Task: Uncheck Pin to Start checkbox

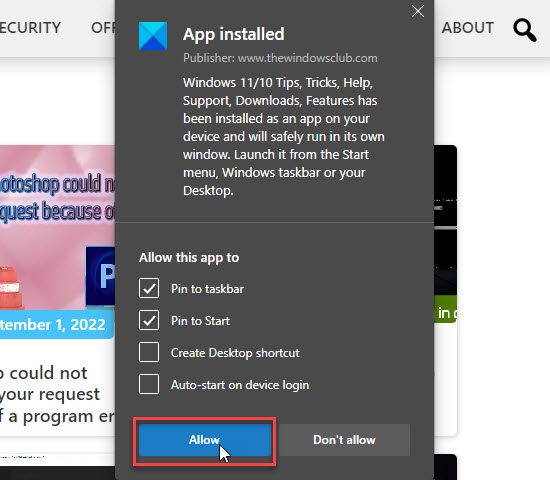Action: point(149,320)
